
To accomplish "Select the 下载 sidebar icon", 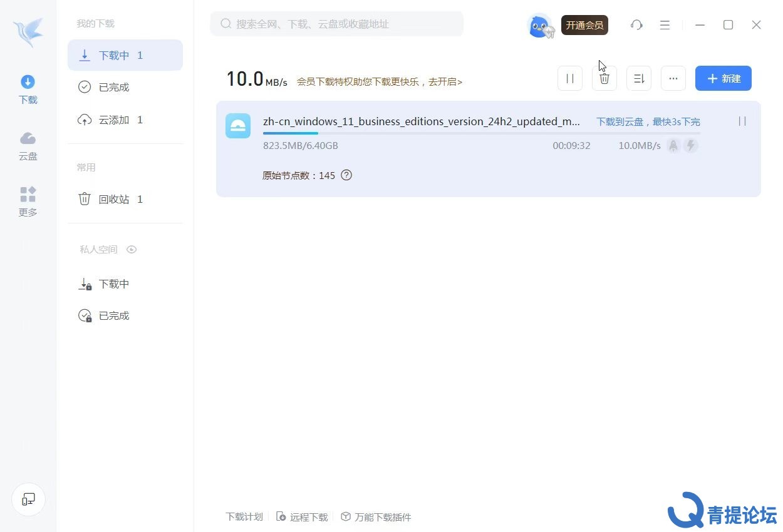I will click(28, 90).
